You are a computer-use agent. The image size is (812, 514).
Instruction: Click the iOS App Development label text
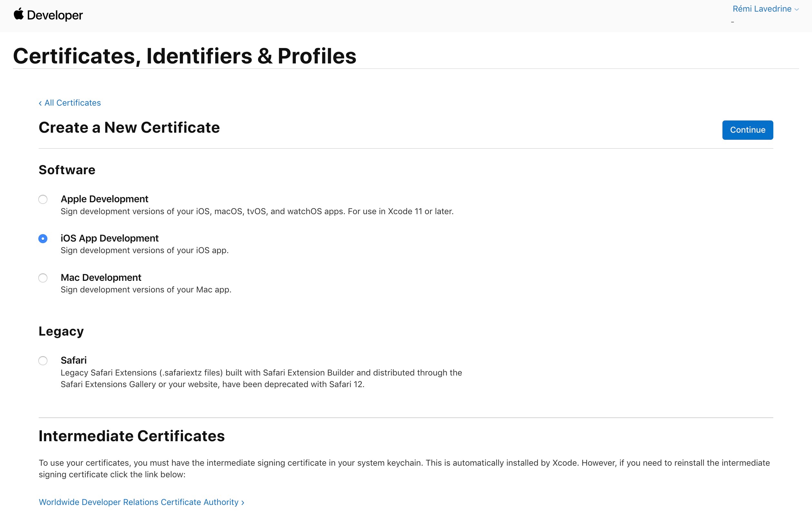[x=109, y=238]
